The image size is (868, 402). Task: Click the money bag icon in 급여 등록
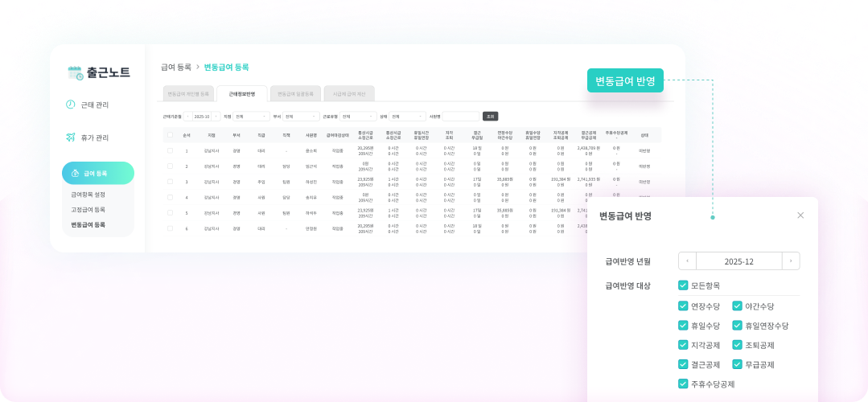(75, 173)
